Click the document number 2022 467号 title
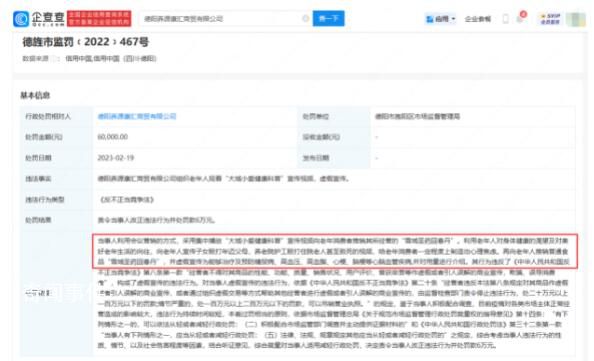594x361 pixels. point(86,42)
